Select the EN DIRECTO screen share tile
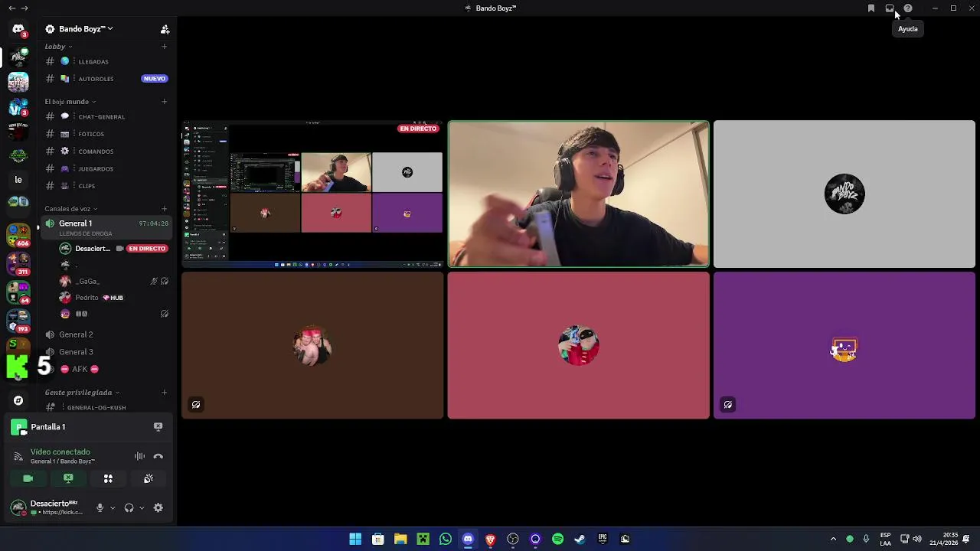The width and height of the screenshot is (980, 551). (x=312, y=194)
